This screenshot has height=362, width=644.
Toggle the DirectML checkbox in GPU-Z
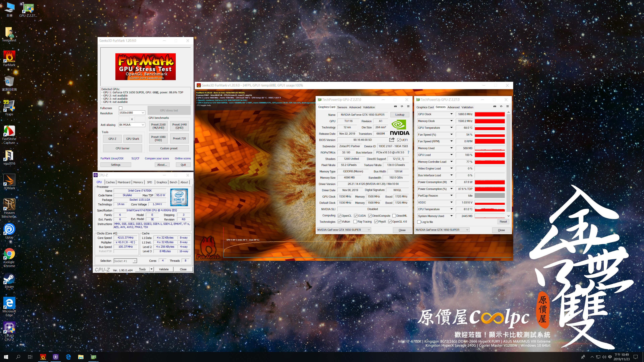394,216
